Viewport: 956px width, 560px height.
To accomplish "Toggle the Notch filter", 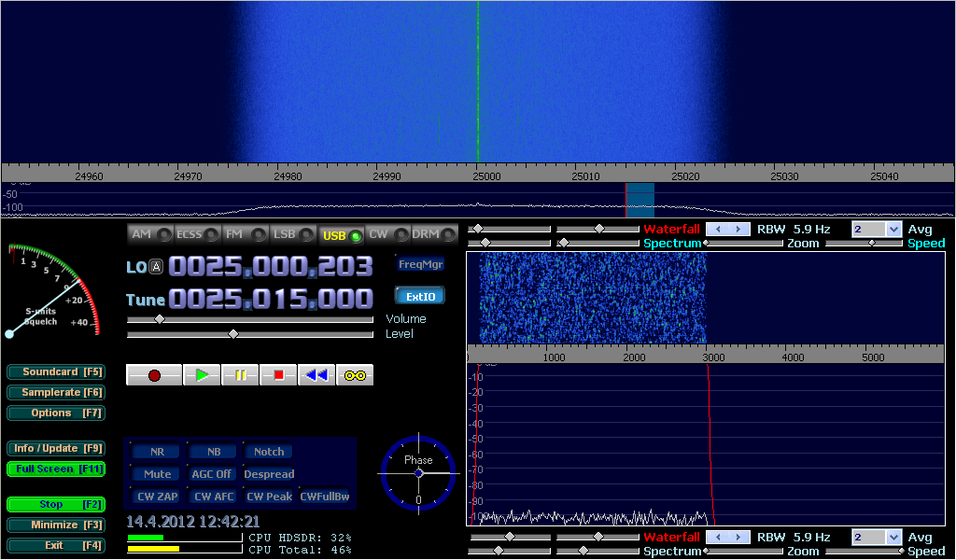I will pyautogui.click(x=269, y=452).
